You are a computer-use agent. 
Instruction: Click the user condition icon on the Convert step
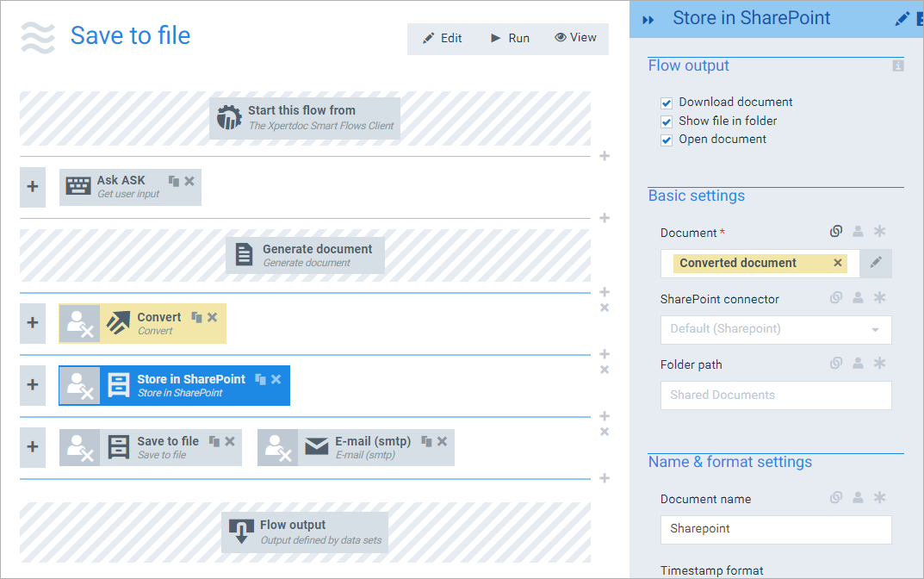tap(79, 324)
